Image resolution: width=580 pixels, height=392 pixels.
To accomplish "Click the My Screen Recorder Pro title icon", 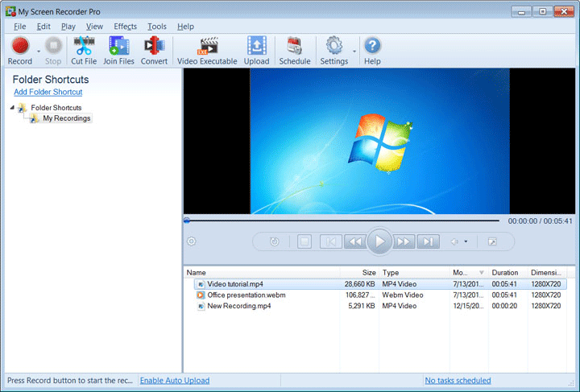I will point(10,11).
